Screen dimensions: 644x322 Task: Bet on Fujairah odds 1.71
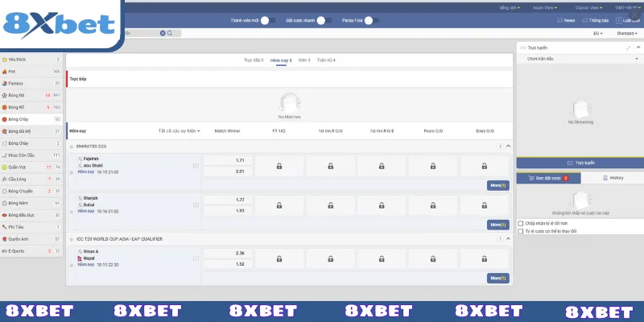coord(228,160)
